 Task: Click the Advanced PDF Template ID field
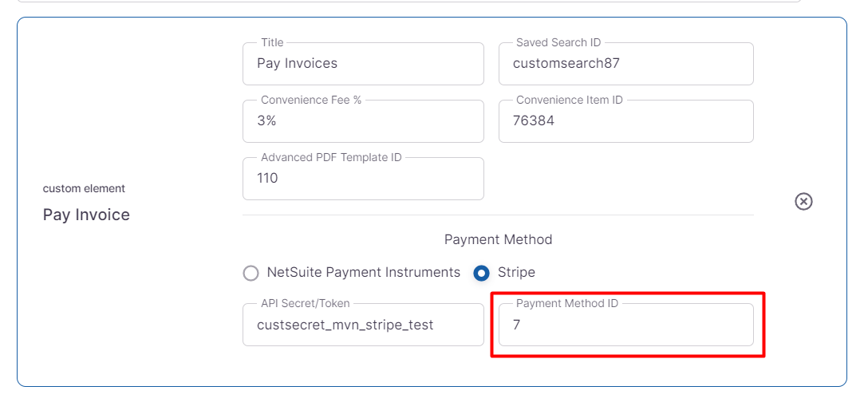coord(363,179)
